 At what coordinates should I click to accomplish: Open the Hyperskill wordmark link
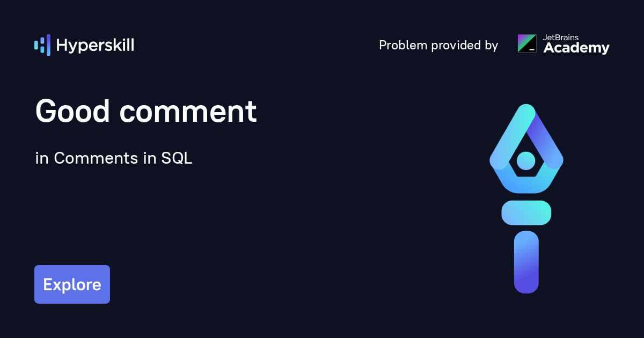pos(95,46)
